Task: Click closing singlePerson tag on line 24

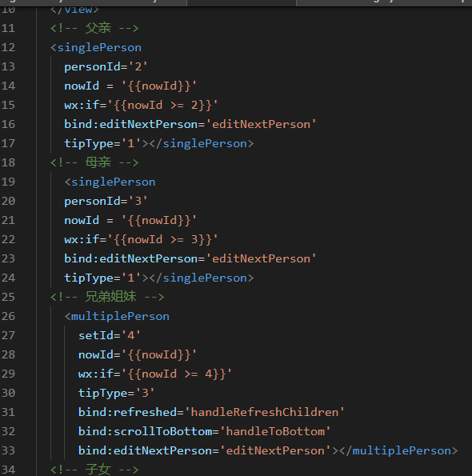Action: 202,278
